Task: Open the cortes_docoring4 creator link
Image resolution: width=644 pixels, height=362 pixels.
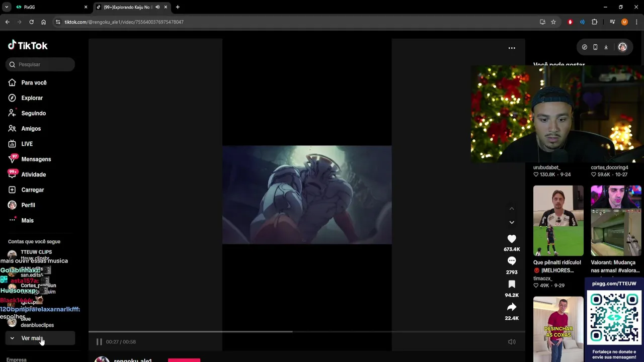Action: pyautogui.click(x=609, y=167)
